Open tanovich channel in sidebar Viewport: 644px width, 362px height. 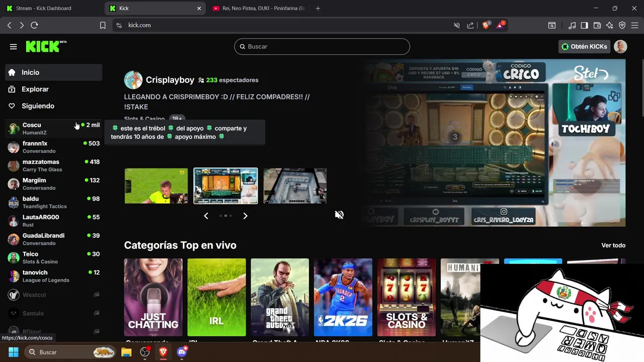(x=53, y=276)
